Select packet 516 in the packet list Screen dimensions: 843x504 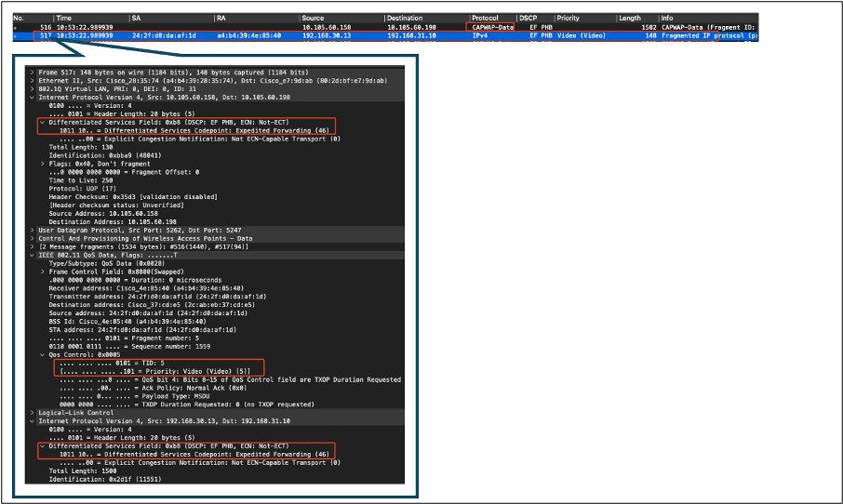click(385, 27)
